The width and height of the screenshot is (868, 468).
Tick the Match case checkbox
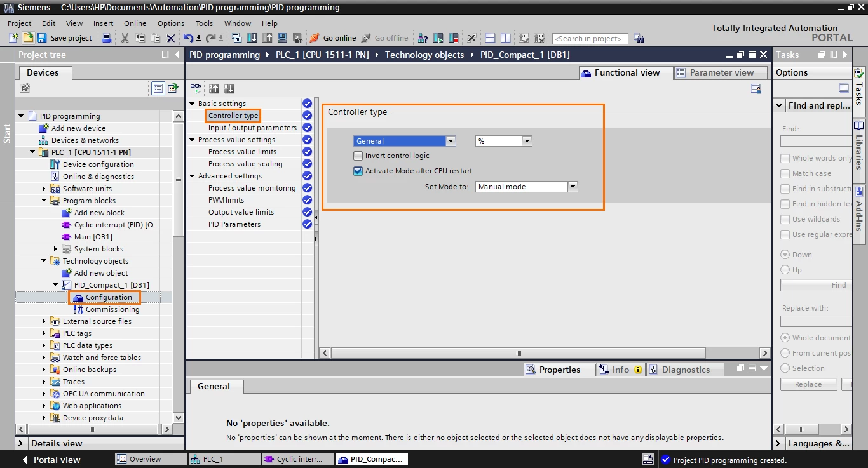coord(785,173)
